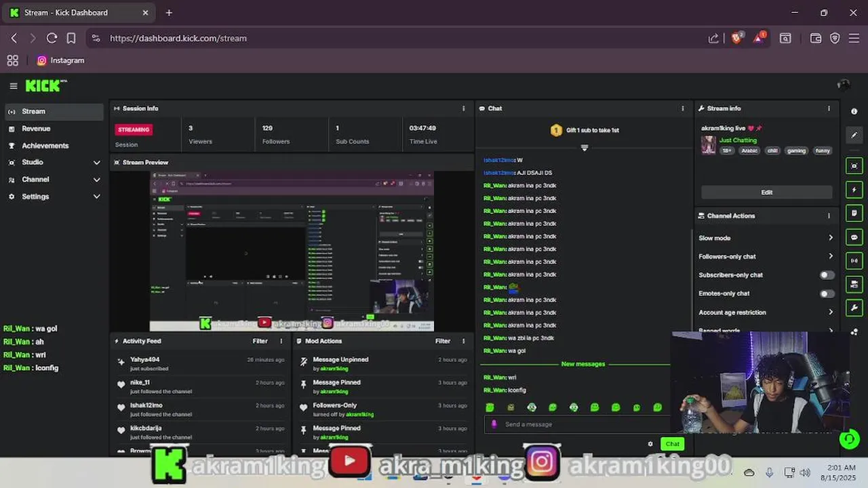Select Yahya494 just subscribed entry

(x=201, y=364)
